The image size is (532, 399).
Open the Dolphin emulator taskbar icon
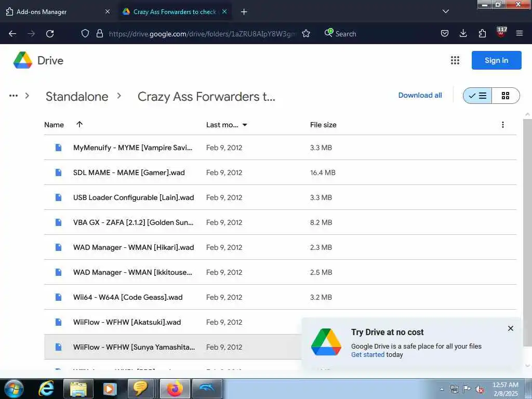tap(207, 389)
